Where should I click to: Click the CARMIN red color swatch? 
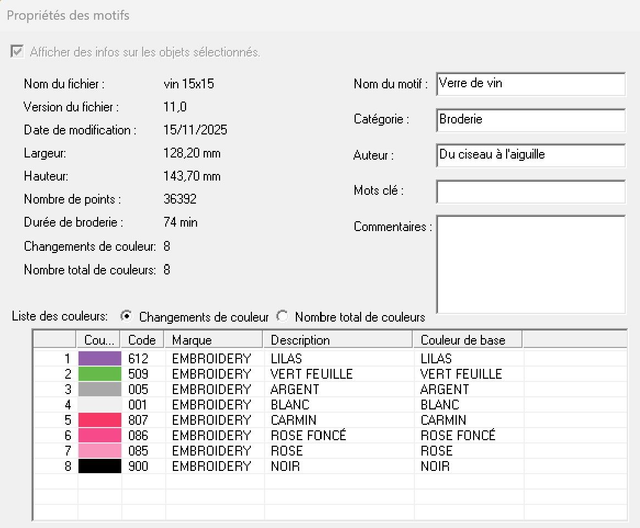pyautogui.click(x=99, y=420)
